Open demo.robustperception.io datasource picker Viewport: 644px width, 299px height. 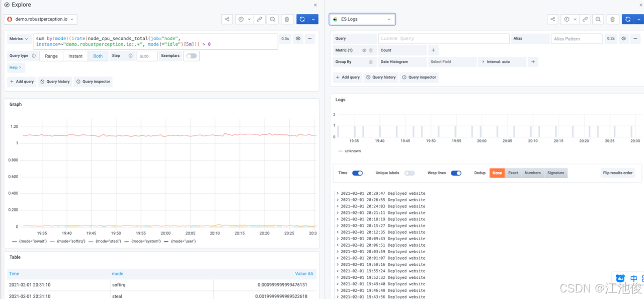click(41, 19)
